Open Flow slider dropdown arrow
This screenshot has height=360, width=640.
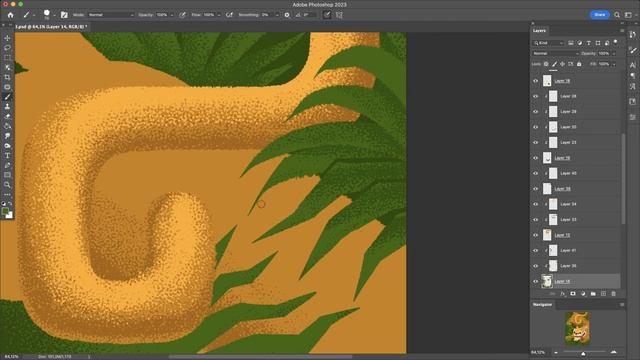coord(219,15)
